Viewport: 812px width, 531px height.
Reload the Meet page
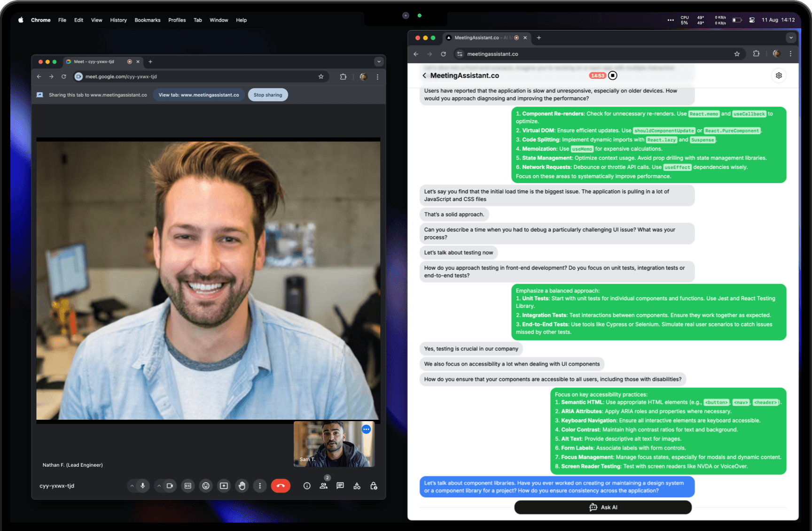coord(64,77)
